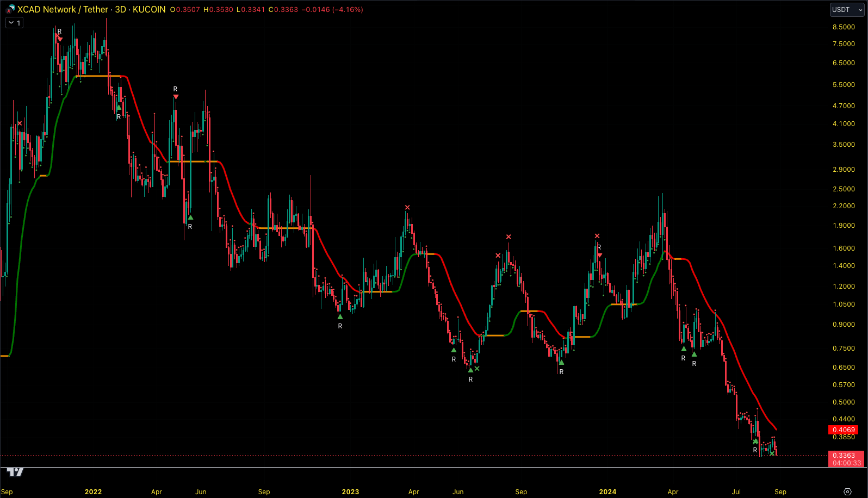Screen dimensions: 868x498
Task: Click the XCAD symbol logo icon
Action: click(x=10, y=9)
